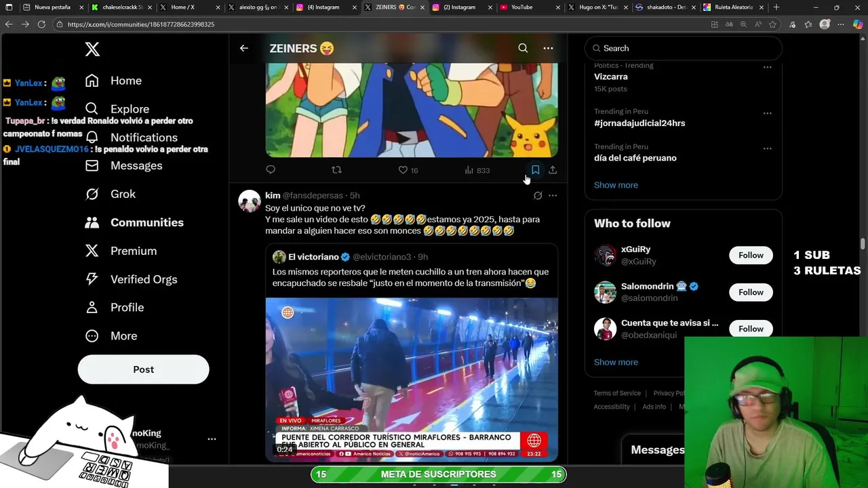This screenshot has width=868, height=488.
Task: Open a new browser tab
Action: tap(776, 7)
